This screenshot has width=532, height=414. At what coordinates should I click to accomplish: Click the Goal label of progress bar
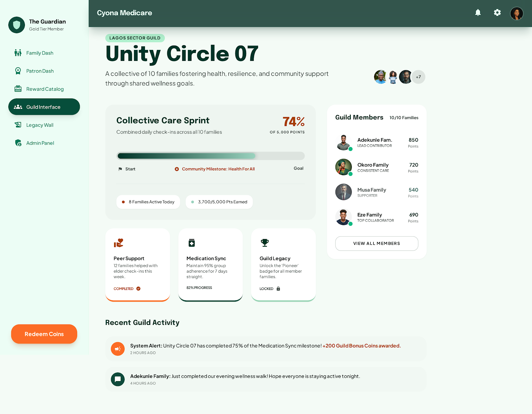299,168
